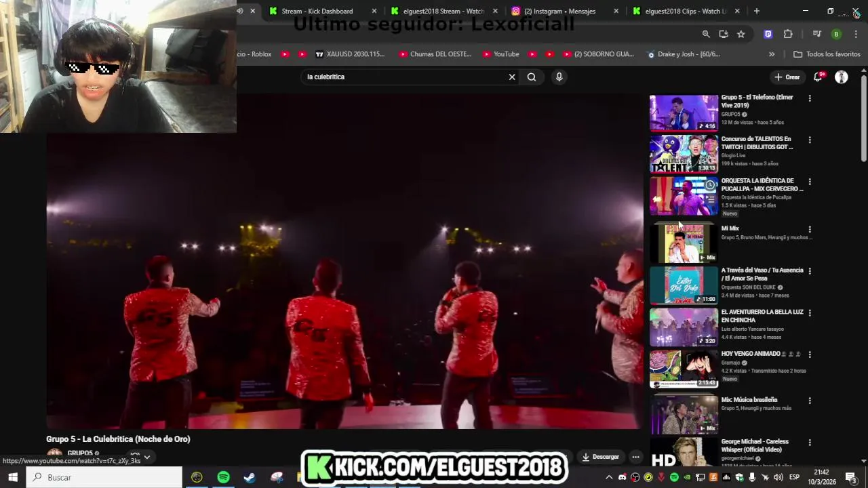Open the Windows Start menu

click(13, 477)
